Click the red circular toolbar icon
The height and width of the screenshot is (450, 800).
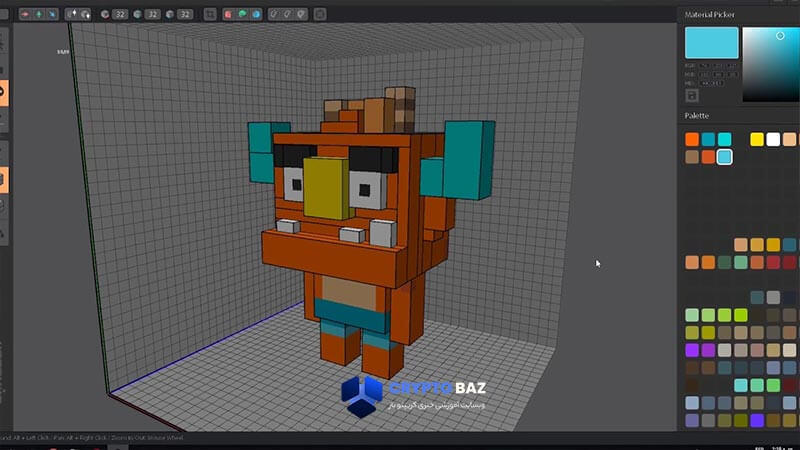coord(228,14)
